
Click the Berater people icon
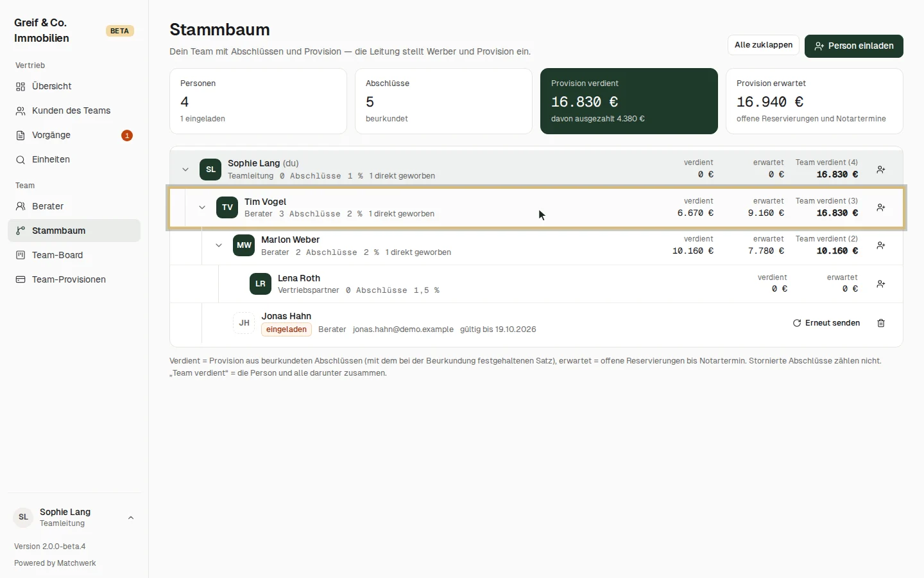pos(21,207)
